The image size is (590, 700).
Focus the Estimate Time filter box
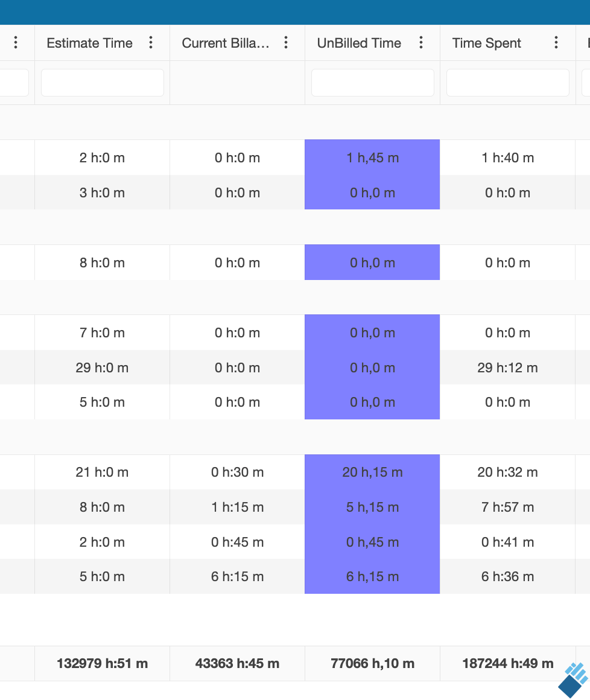tap(103, 83)
